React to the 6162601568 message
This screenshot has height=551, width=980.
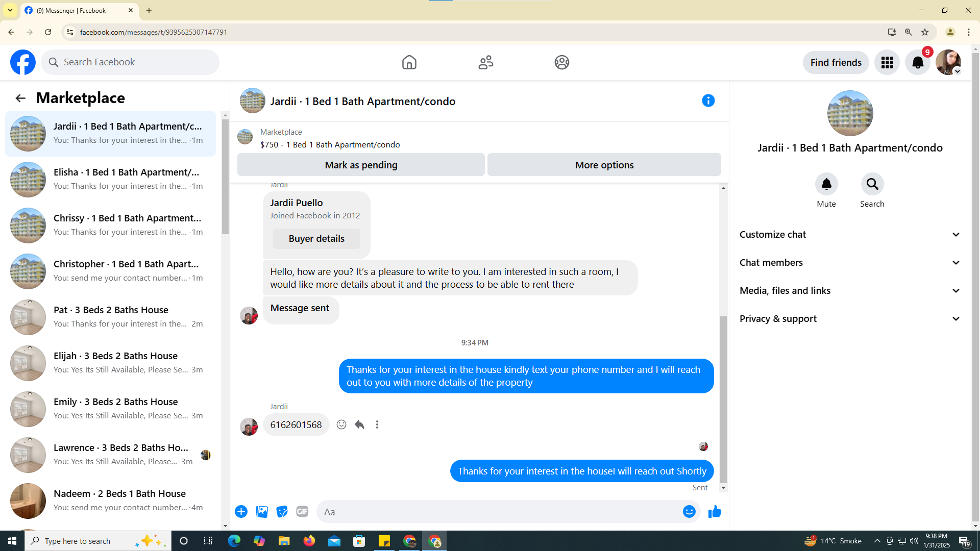pos(341,424)
